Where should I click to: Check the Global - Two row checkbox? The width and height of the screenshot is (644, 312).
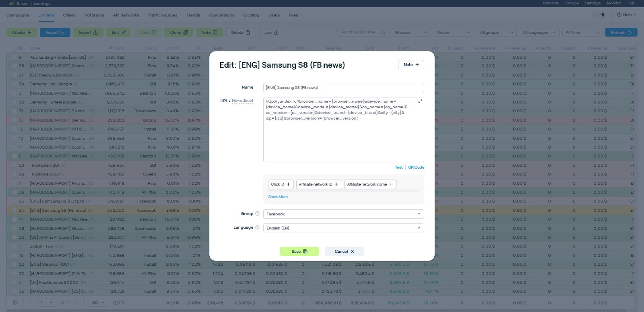point(14,246)
